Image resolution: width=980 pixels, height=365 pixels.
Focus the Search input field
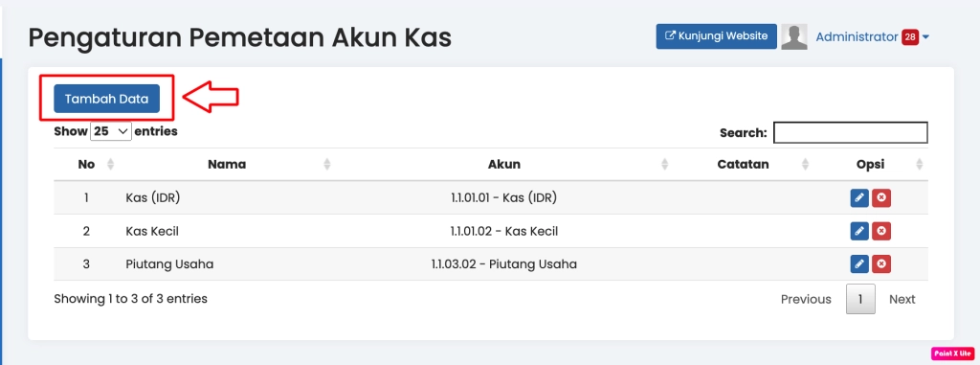[851, 133]
